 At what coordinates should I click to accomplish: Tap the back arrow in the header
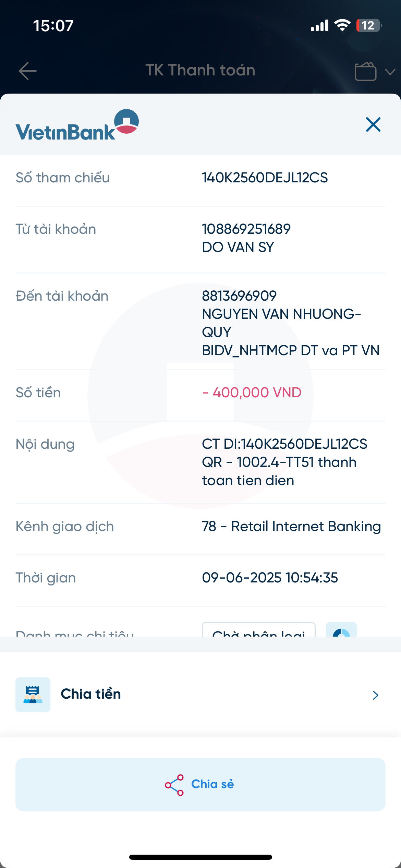[27, 71]
